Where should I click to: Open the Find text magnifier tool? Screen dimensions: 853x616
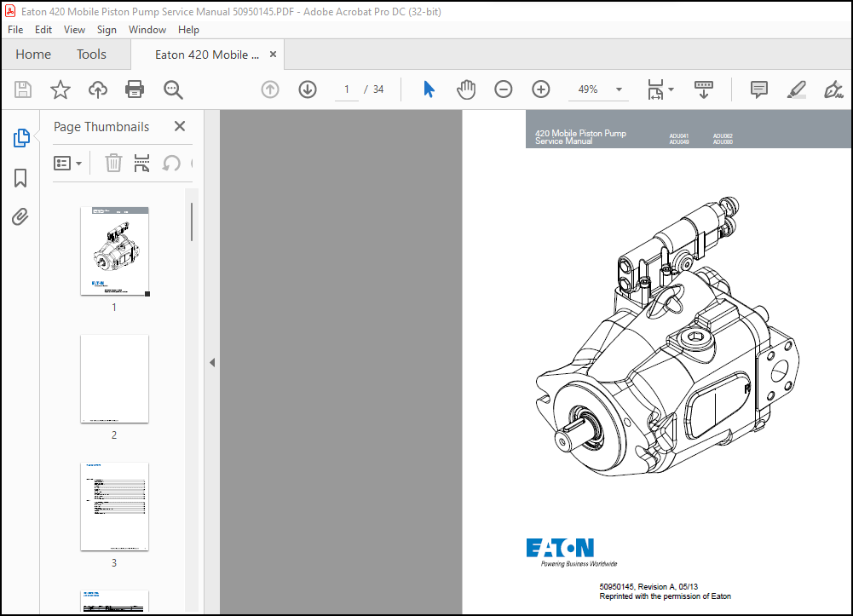[173, 89]
